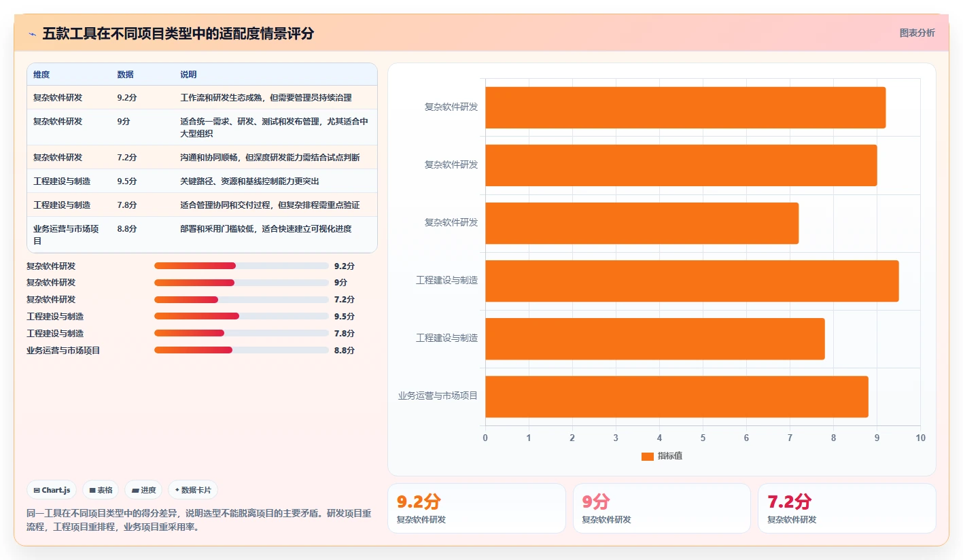Click the 9.2分 cell in the table
Image resolution: width=963 pixels, height=560 pixels.
point(127,97)
